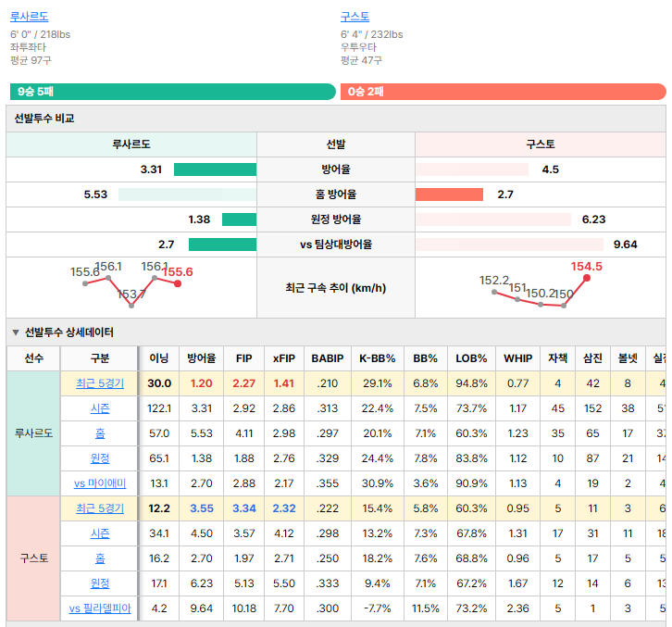
Task: Click the 6' 4" / 232lbs text
Action: pos(372,34)
